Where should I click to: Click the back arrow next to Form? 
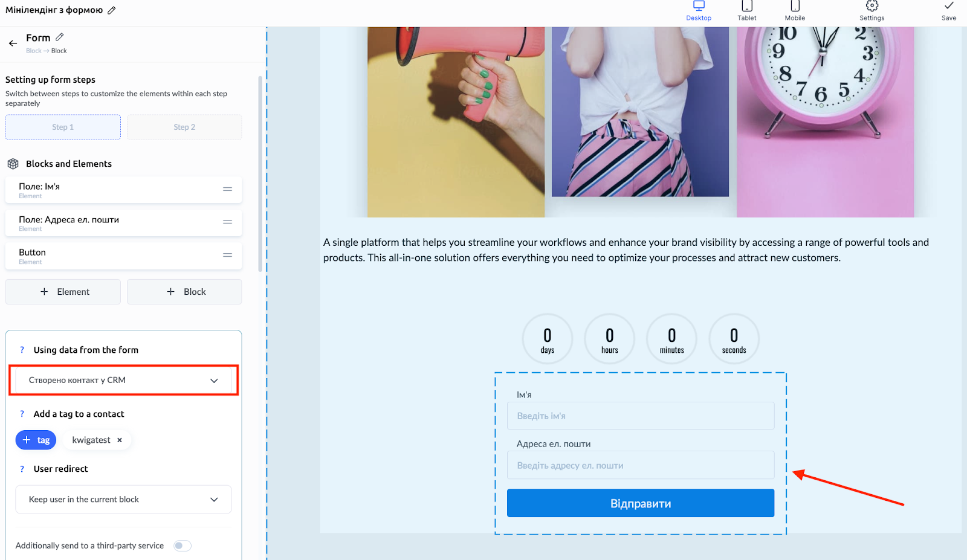13,43
